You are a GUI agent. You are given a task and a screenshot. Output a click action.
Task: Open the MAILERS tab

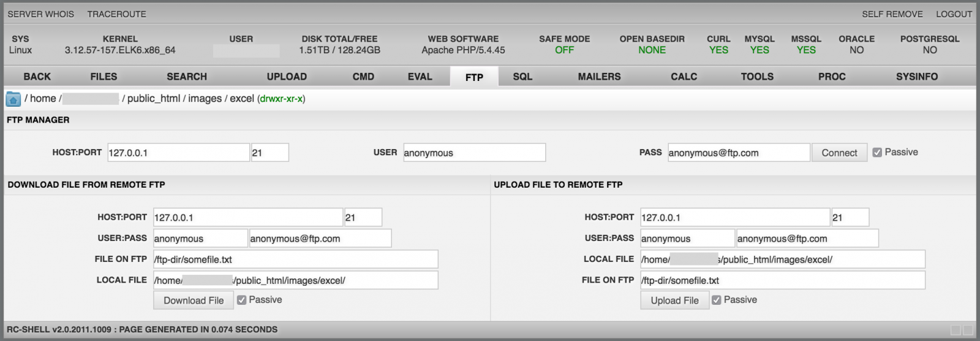(599, 77)
